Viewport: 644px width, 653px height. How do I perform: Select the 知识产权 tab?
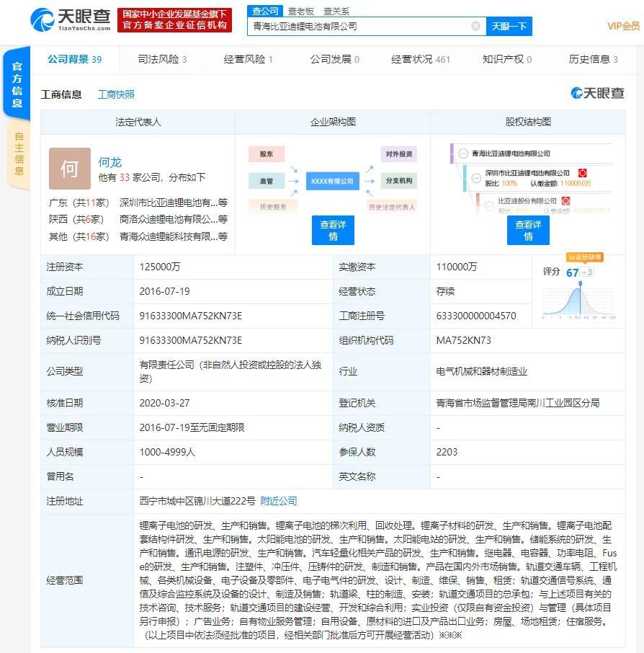click(507, 60)
